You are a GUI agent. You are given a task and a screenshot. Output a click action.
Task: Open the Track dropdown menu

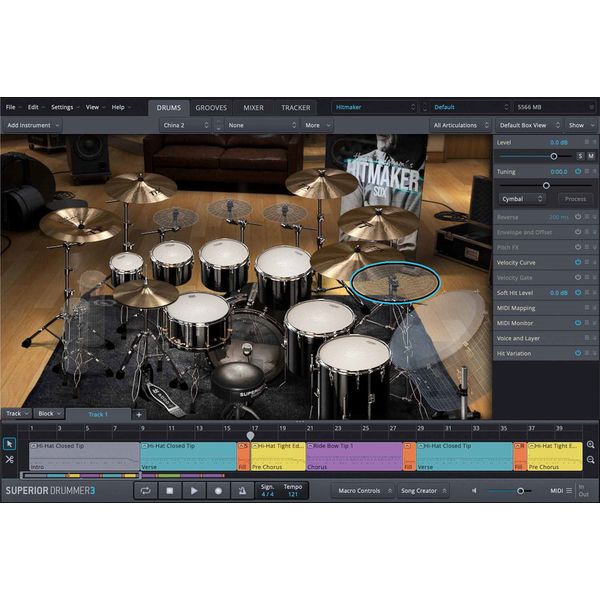[17, 414]
